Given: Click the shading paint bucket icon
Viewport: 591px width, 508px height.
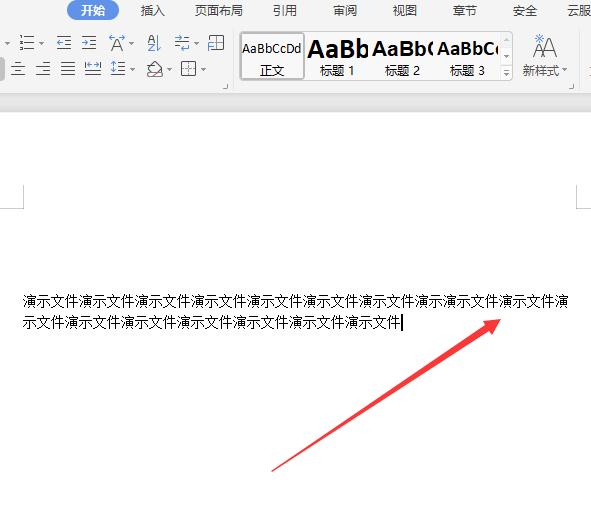Looking at the screenshot, I should [x=155, y=69].
